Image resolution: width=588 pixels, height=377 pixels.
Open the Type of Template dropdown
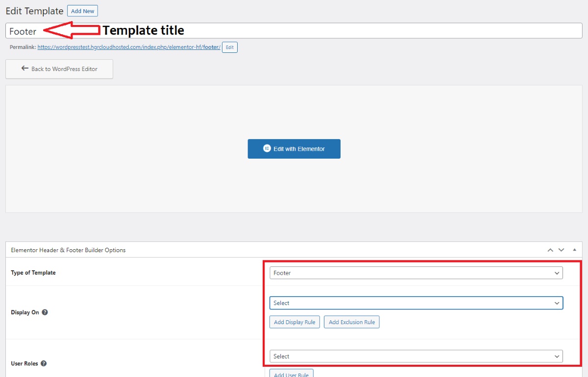(x=416, y=273)
